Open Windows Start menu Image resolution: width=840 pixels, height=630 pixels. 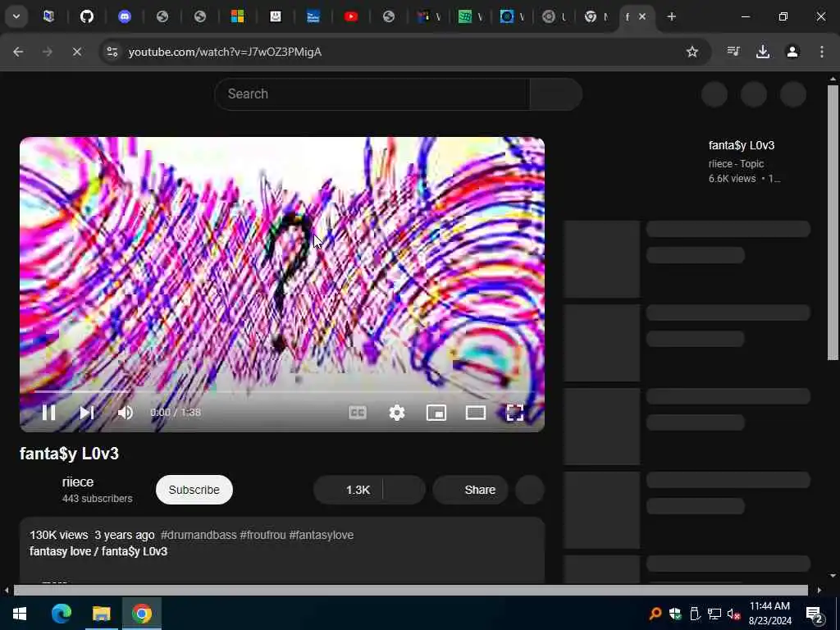tap(20, 614)
